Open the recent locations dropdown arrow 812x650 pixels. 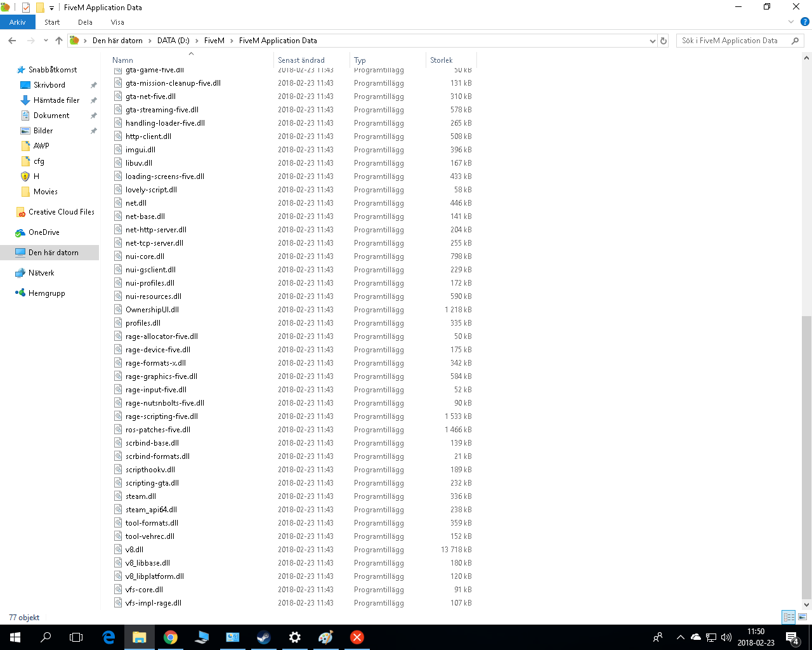pos(46,41)
